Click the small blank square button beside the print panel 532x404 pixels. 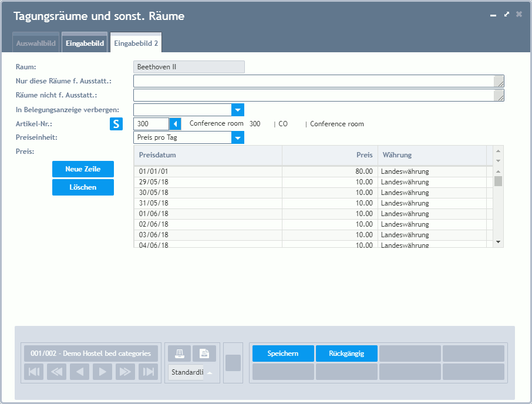click(x=233, y=363)
